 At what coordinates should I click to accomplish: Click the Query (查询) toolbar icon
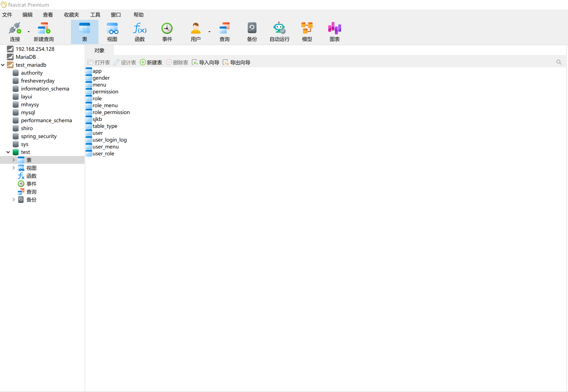coord(224,28)
